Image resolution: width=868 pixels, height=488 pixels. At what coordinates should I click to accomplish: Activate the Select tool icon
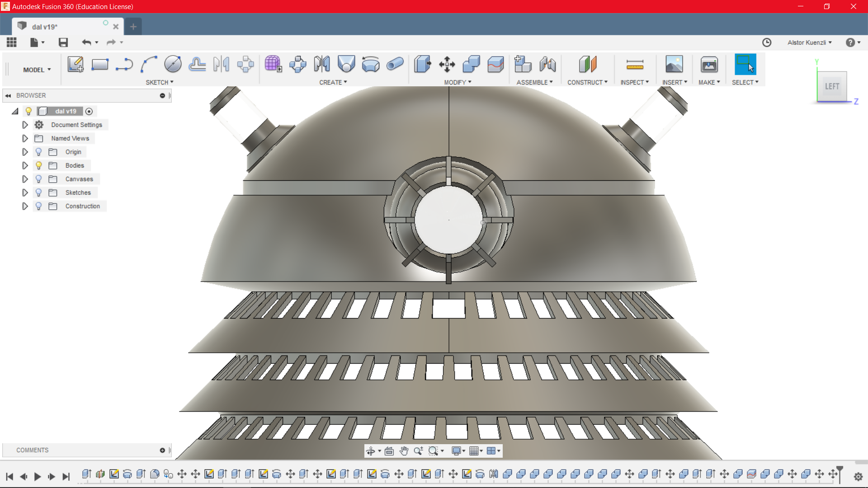(745, 64)
